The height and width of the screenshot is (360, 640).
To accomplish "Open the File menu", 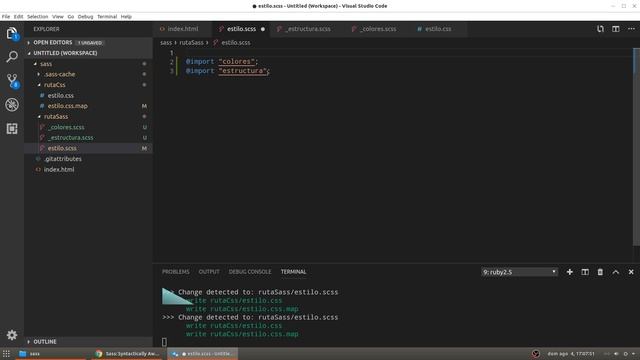I will [x=6, y=17].
